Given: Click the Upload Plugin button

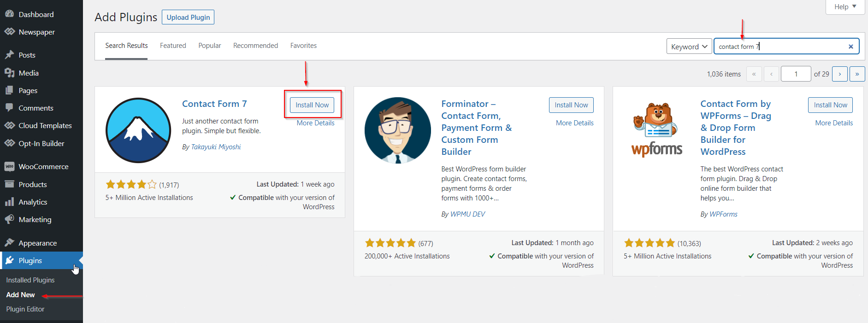Looking at the screenshot, I should (x=188, y=17).
